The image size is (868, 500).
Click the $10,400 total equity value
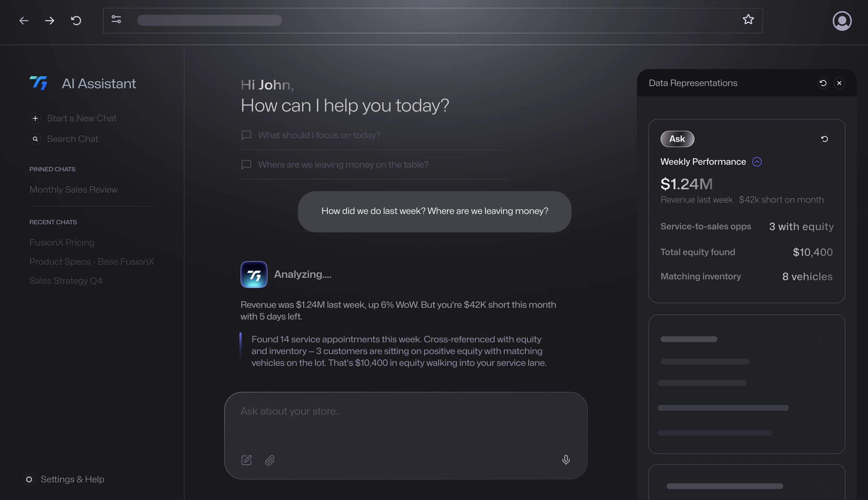[812, 252]
